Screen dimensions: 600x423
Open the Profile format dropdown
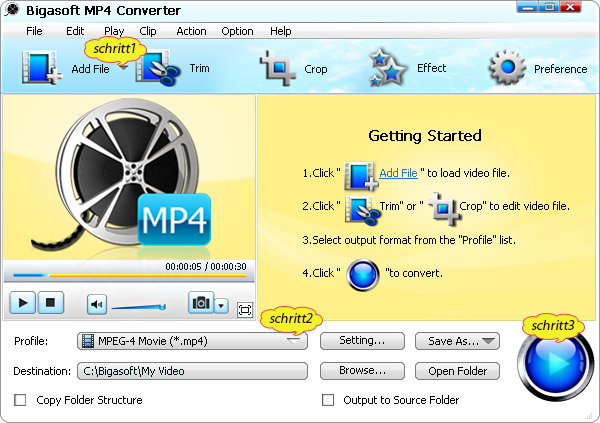point(192,341)
